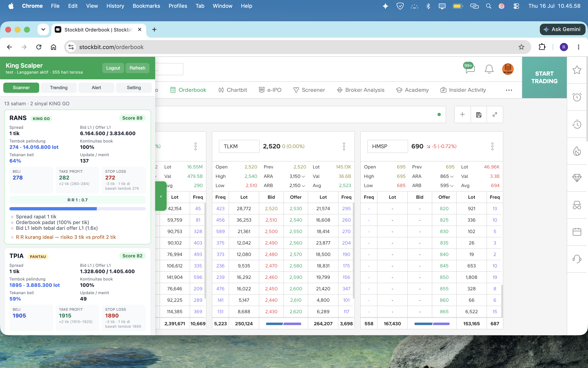Open the Screener navigation tab
Screen dimensions: 588x368
click(309, 90)
